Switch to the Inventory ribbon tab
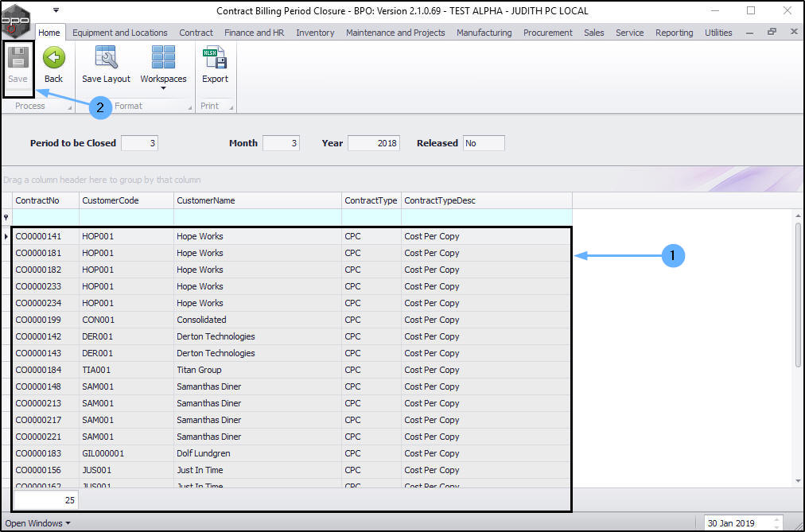This screenshot has height=532, width=805. [315, 33]
